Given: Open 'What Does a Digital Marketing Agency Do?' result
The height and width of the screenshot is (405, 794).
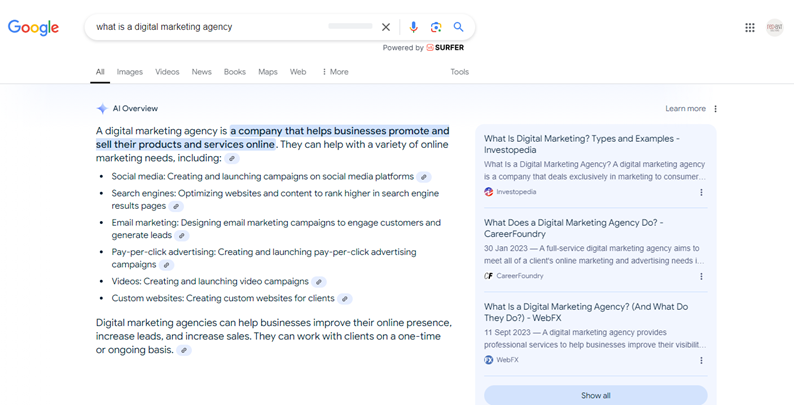Looking at the screenshot, I should tap(573, 228).
